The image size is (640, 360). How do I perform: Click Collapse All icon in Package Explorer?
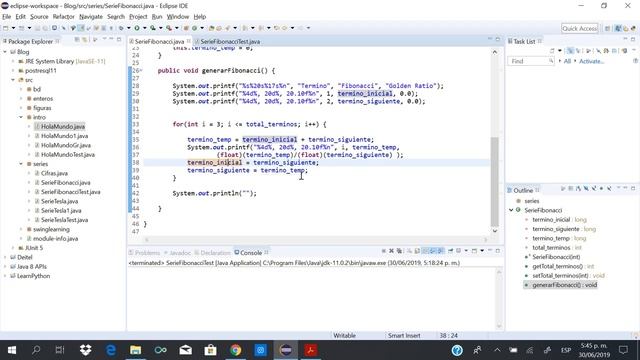click(x=77, y=40)
